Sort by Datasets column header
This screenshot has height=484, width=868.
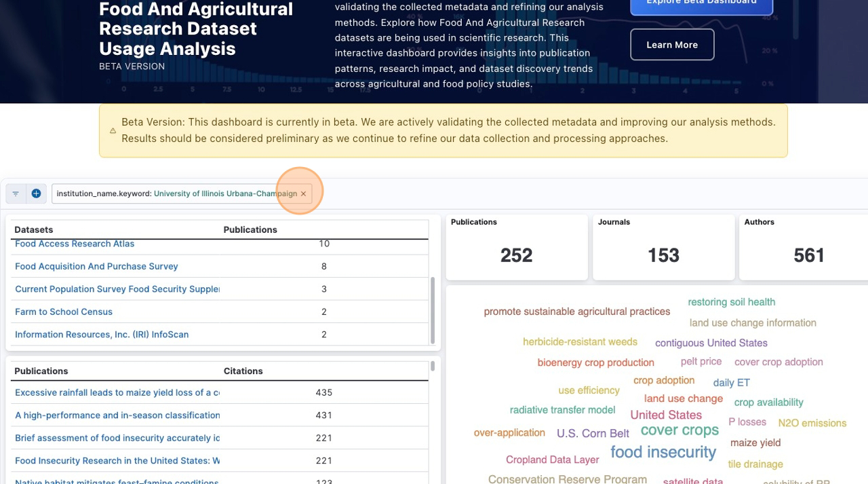point(34,229)
